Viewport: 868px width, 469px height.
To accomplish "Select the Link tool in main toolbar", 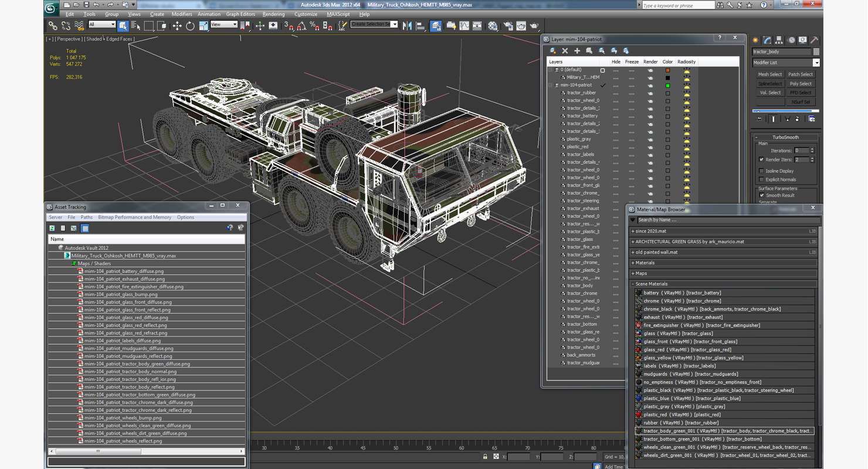I will 53,26.
